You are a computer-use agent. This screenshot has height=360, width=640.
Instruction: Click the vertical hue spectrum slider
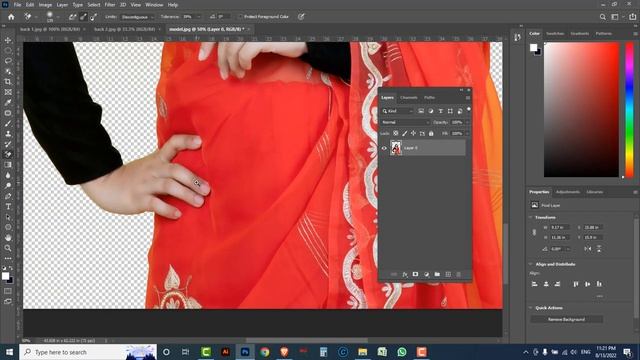coord(629,110)
